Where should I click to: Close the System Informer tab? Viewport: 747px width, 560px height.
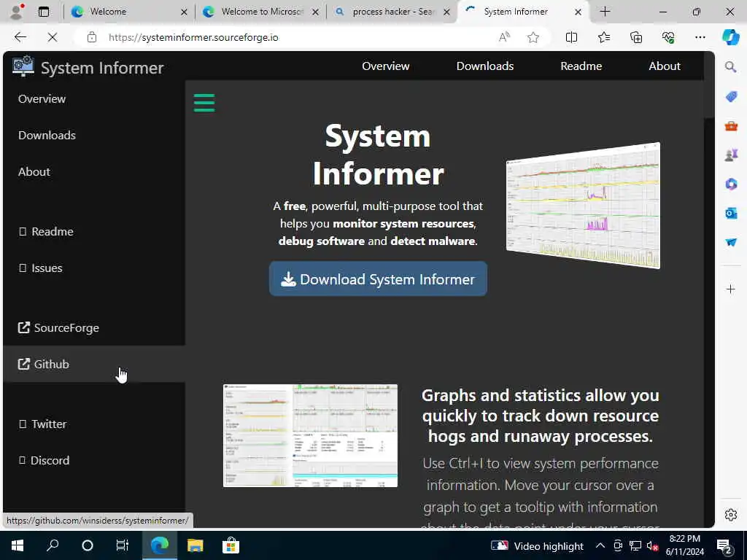(x=578, y=12)
